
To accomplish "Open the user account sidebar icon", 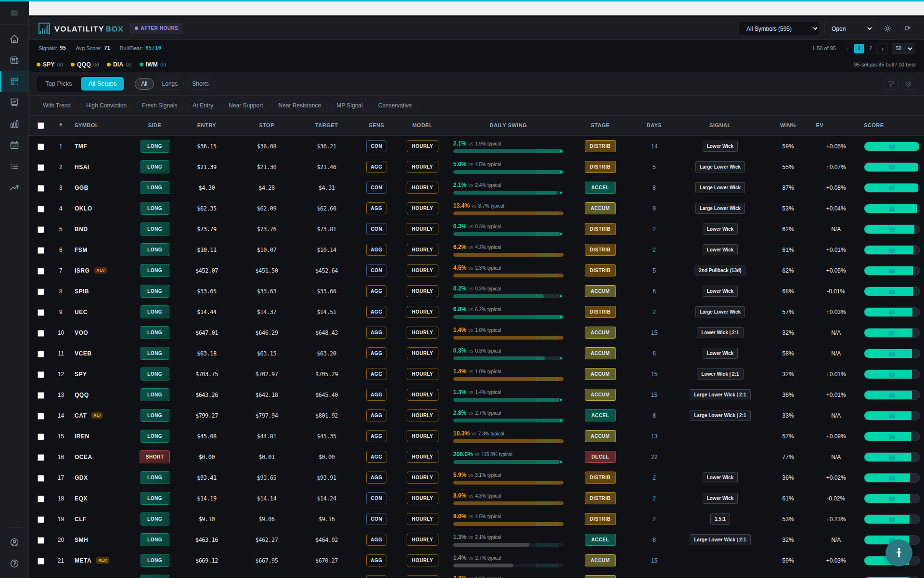I will 14,542.
